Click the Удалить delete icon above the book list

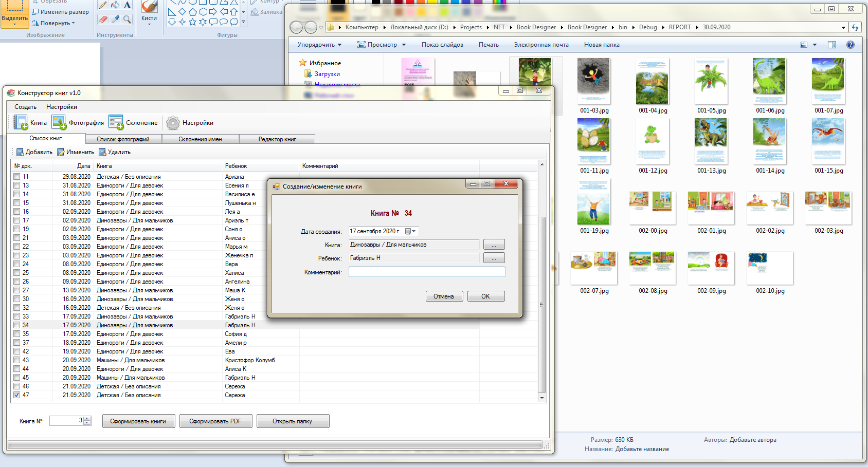[102, 152]
